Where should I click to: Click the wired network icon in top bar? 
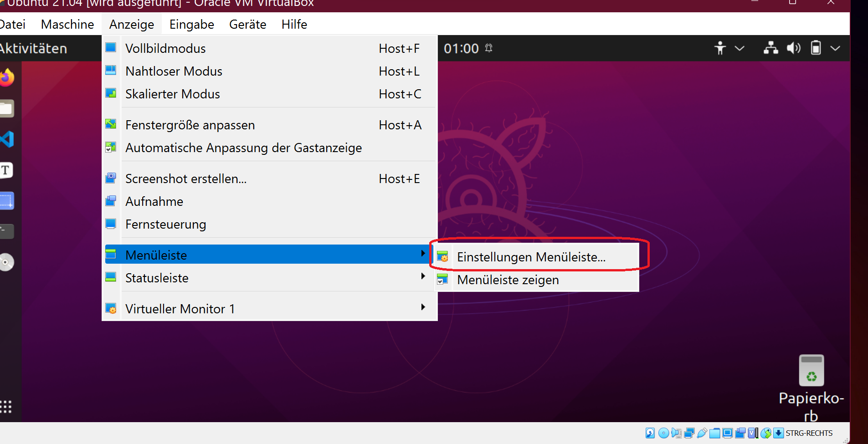771,48
